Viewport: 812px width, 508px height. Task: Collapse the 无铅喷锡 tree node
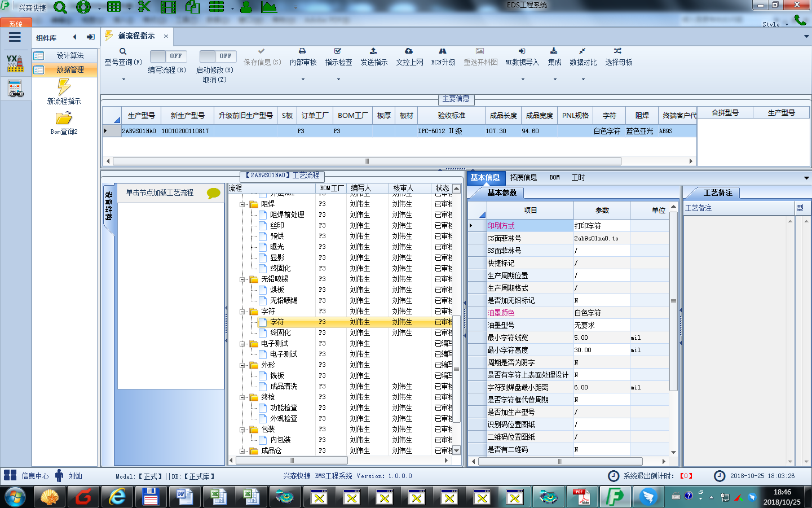[242, 279]
